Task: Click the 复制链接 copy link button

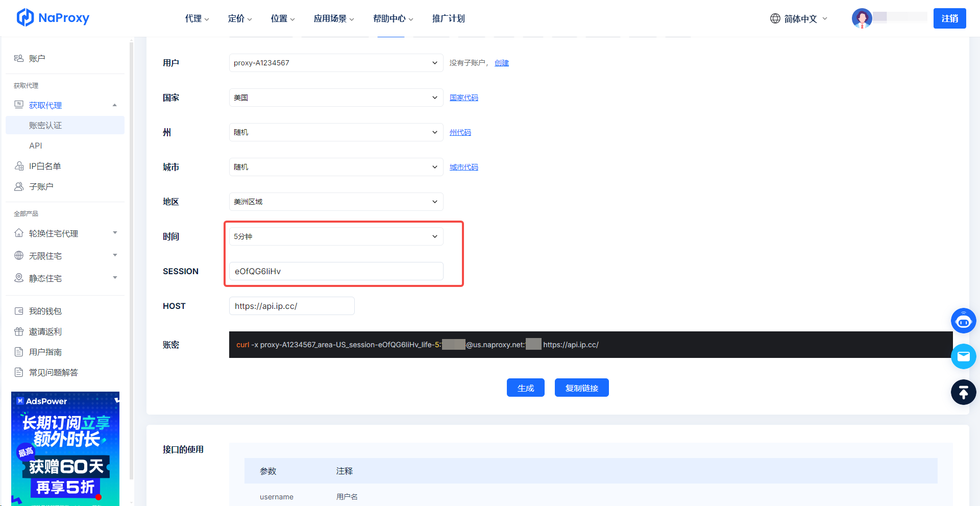Action: [581, 388]
